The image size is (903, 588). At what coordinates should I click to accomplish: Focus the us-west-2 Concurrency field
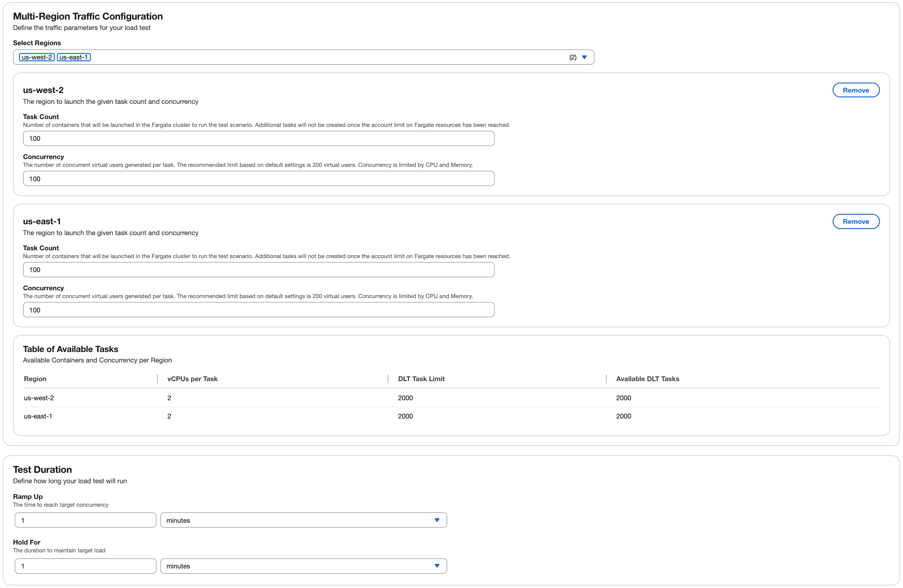[x=259, y=179]
